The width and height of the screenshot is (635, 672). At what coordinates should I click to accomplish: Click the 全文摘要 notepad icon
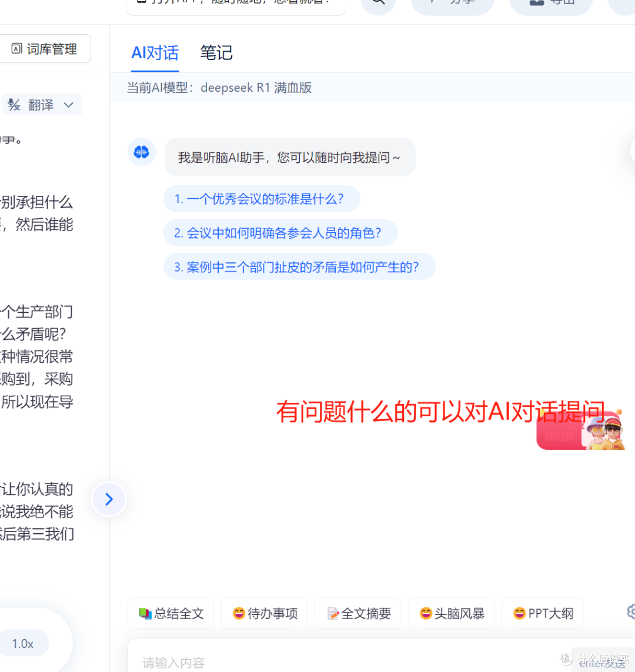click(x=333, y=613)
